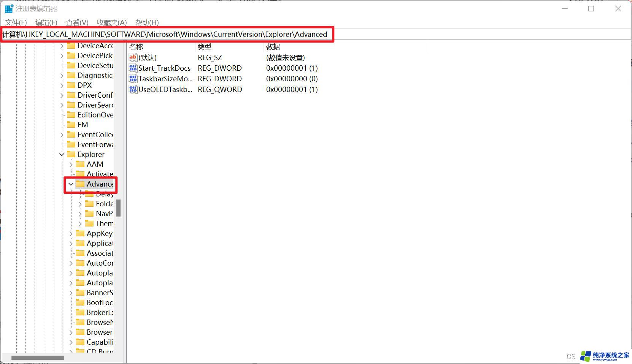Select the DriverConf tree item label
632x364 pixels.
click(x=95, y=95)
